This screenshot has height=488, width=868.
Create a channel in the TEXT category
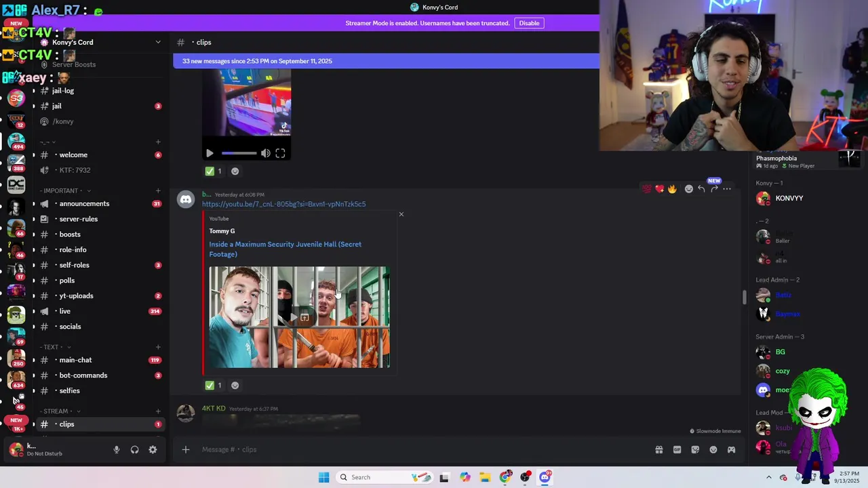pos(158,347)
